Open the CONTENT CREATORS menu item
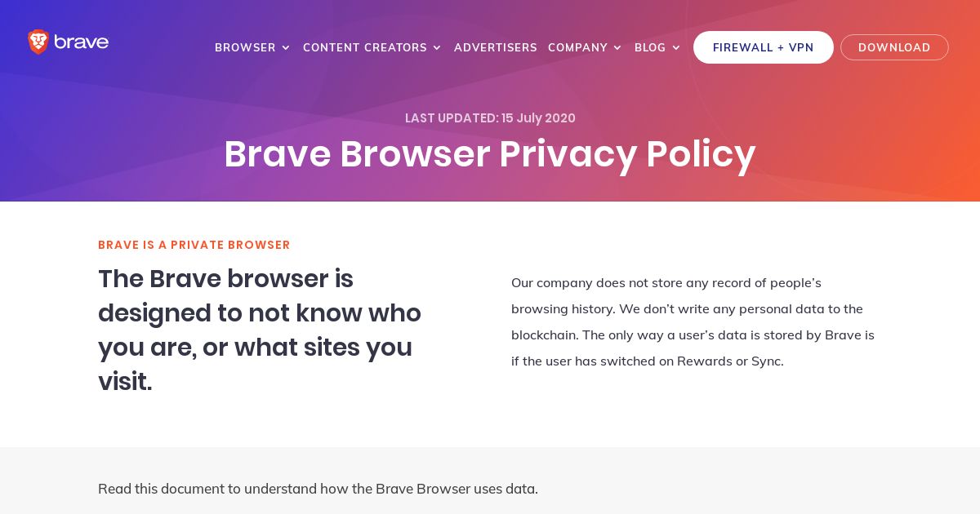The width and height of the screenshot is (980, 514). pos(365,47)
